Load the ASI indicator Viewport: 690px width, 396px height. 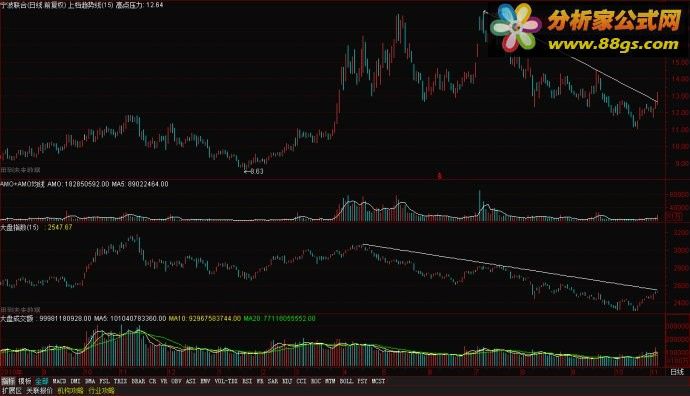click(x=191, y=381)
